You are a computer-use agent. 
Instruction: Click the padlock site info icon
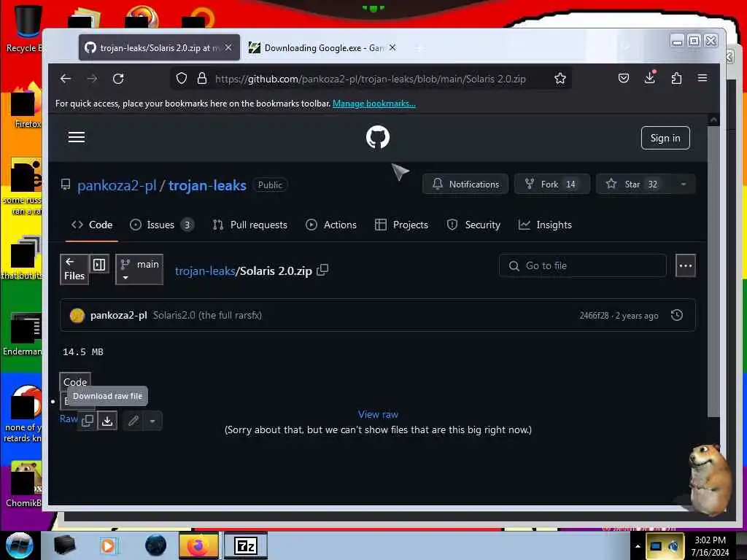pyautogui.click(x=202, y=78)
